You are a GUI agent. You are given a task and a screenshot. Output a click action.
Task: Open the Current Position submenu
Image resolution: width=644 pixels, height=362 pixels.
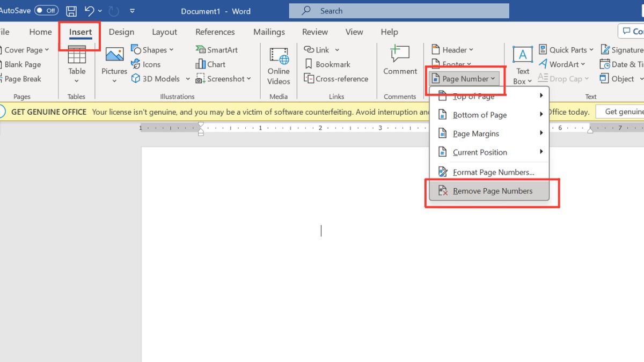point(489,152)
